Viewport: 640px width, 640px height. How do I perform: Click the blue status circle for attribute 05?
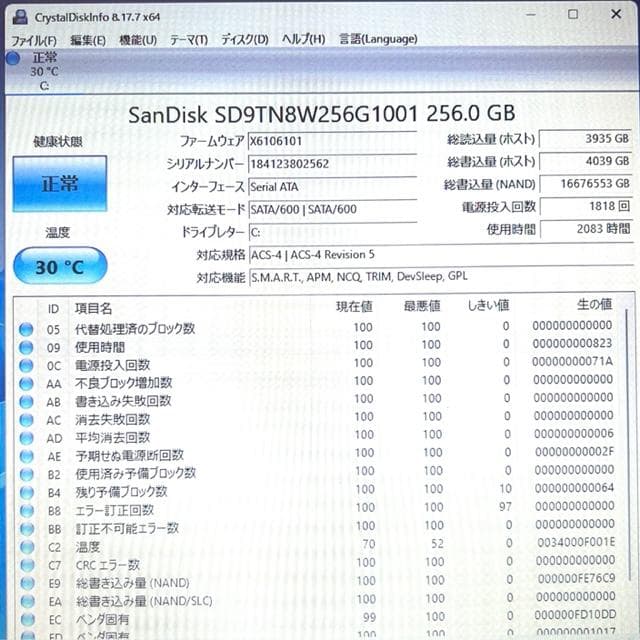[x=25, y=328]
